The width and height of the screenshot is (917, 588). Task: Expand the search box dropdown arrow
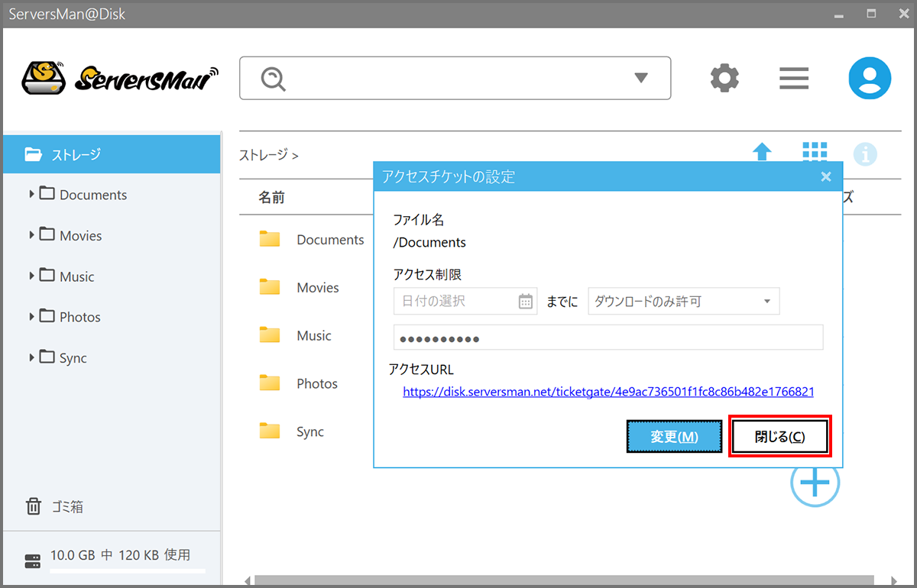pos(641,78)
